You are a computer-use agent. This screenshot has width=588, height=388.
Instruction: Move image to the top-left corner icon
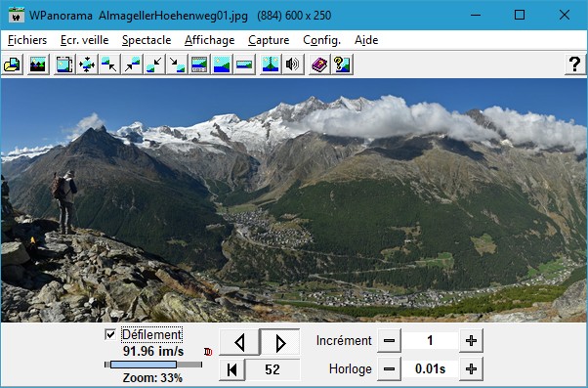pyautogui.click(x=109, y=65)
